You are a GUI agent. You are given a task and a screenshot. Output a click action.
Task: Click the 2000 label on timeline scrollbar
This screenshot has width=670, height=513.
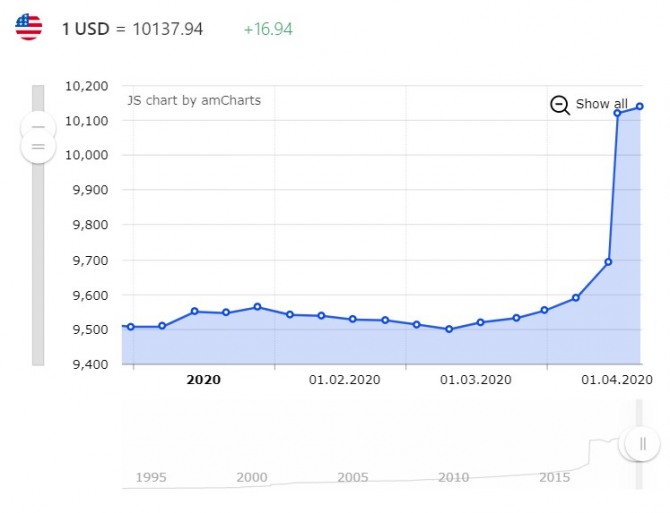252,477
